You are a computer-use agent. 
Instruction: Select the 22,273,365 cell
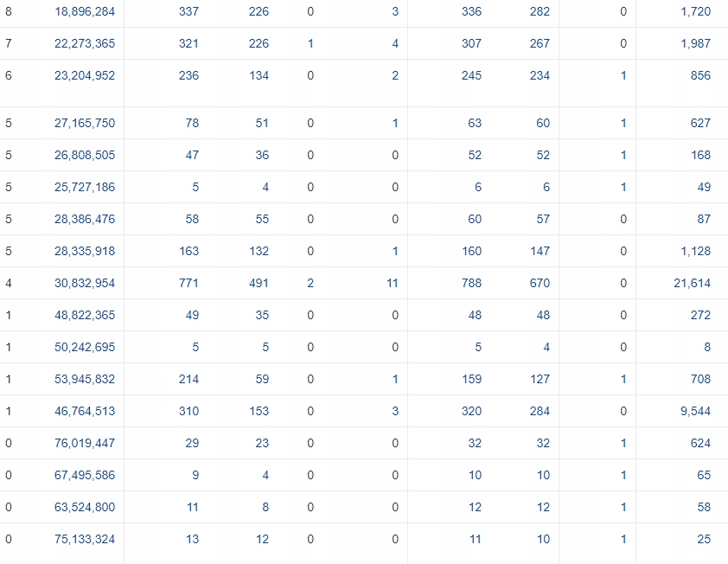click(x=85, y=43)
